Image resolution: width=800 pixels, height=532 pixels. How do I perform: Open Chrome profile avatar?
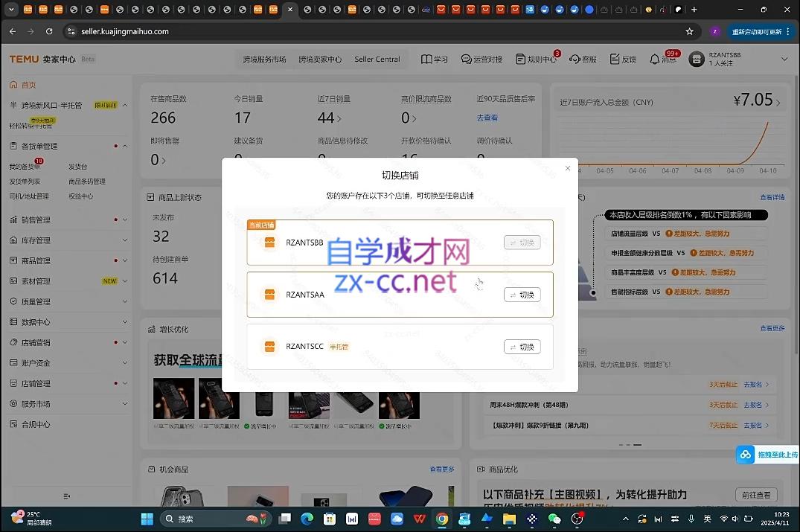715,32
